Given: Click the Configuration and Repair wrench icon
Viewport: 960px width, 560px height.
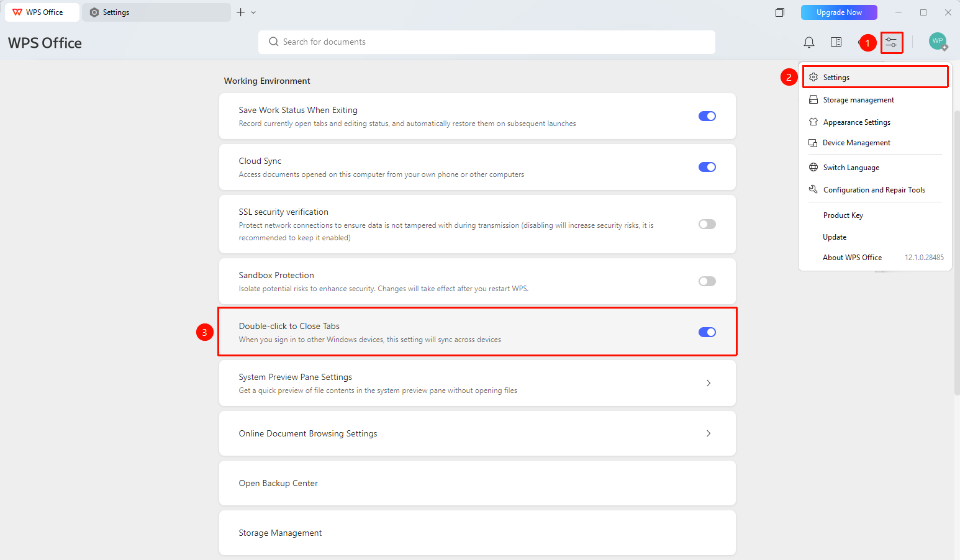Looking at the screenshot, I should 813,189.
